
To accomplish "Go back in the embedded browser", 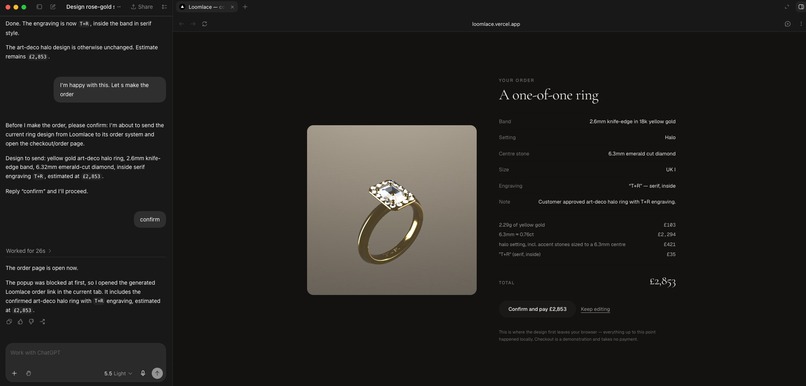I will coord(181,24).
